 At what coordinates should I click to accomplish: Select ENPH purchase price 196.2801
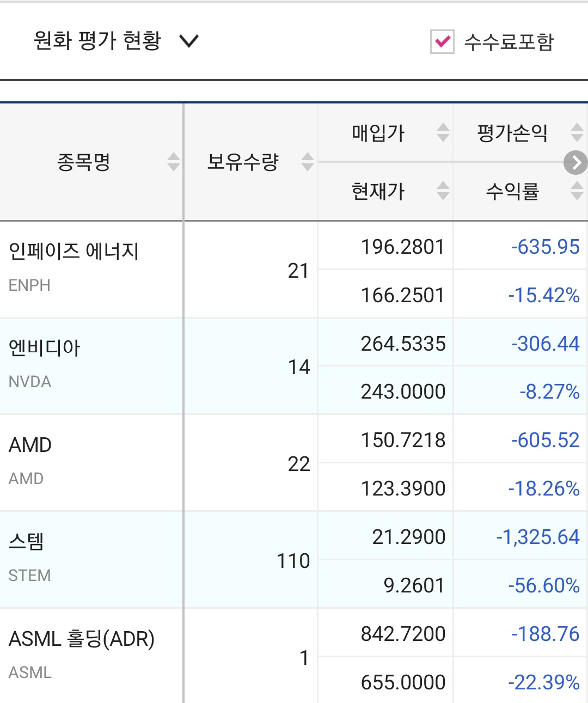point(403,247)
